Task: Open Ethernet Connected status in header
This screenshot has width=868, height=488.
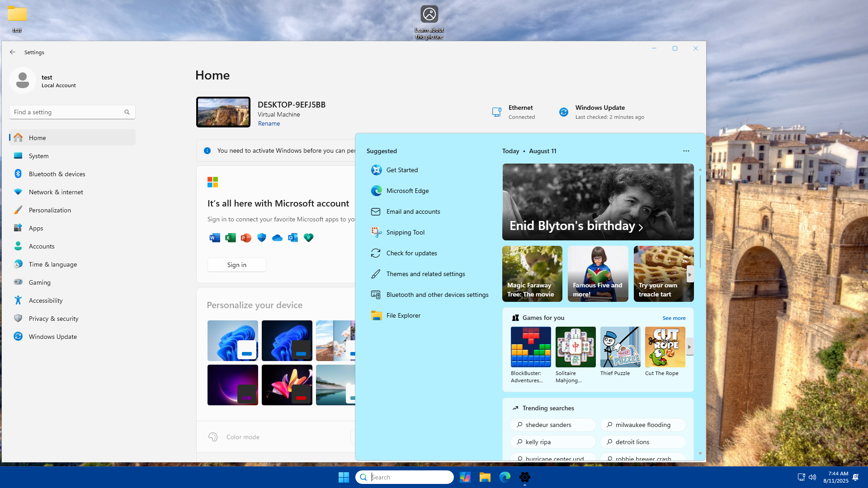Action: [514, 112]
